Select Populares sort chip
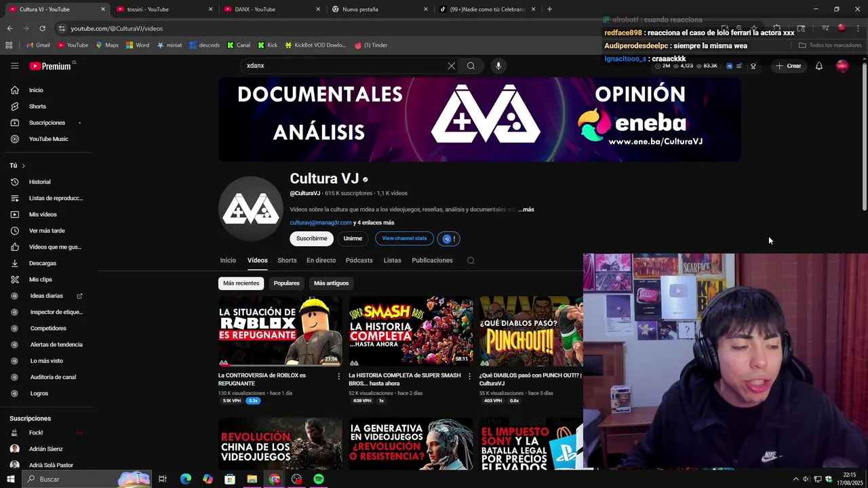This screenshot has height=488, width=868. (286, 283)
